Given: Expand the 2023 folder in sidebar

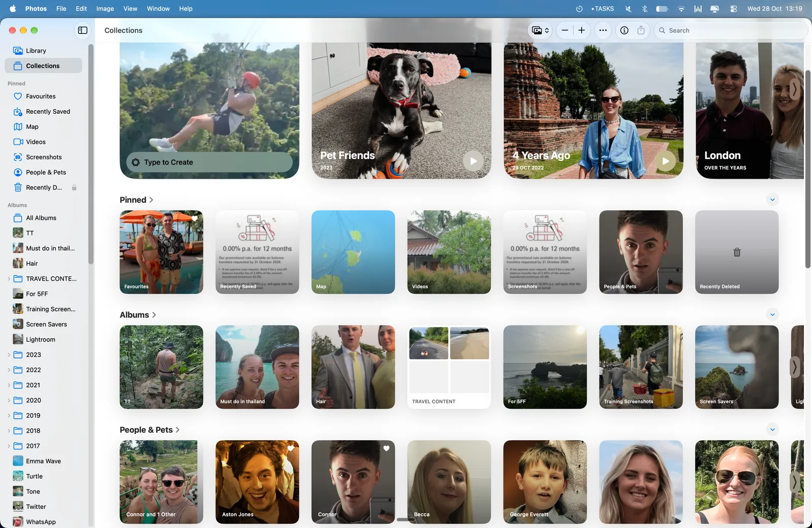Looking at the screenshot, I should pyautogui.click(x=9, y=355).
